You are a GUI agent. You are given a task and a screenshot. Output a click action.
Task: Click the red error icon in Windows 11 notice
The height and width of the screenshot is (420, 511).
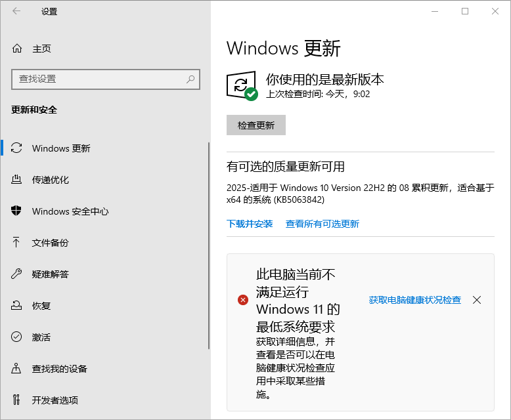pos(243,300)
